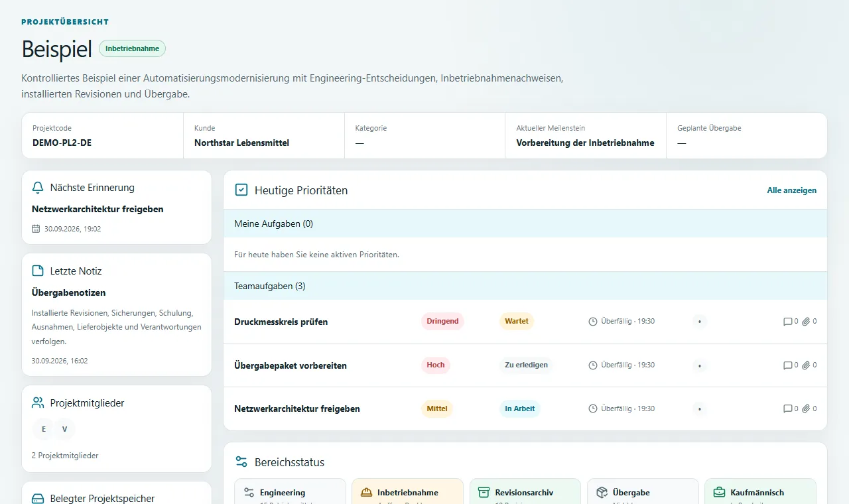Click the Beispiel project title
Image resolution: width=849 pixels, height=504 pixels.
(x=56, y=49)
